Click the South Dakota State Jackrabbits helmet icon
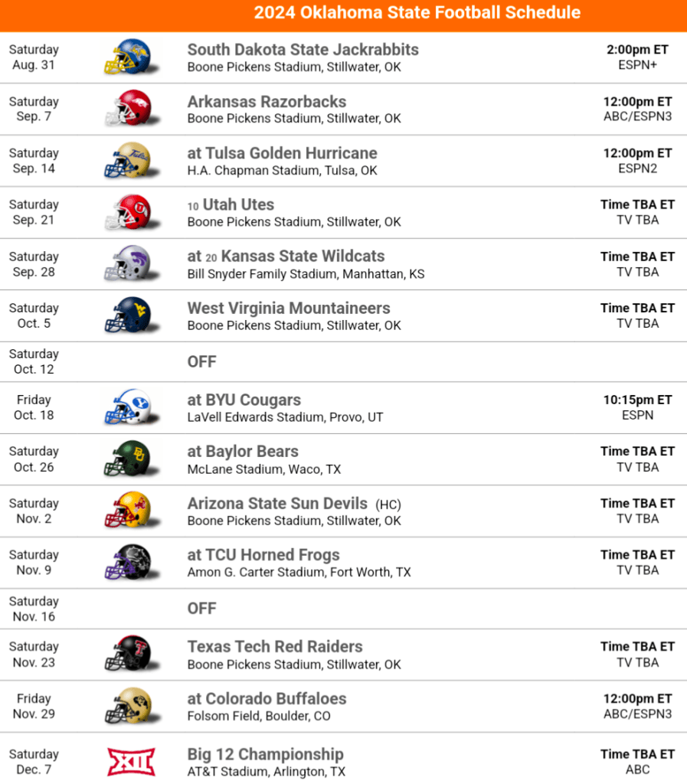The image size is (687, 784). 128,57
